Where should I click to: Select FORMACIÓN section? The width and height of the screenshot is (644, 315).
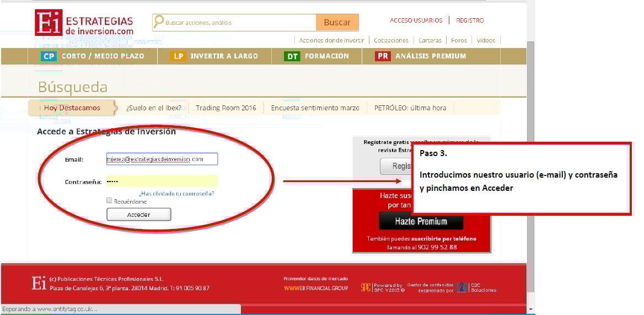pos(327,56)
